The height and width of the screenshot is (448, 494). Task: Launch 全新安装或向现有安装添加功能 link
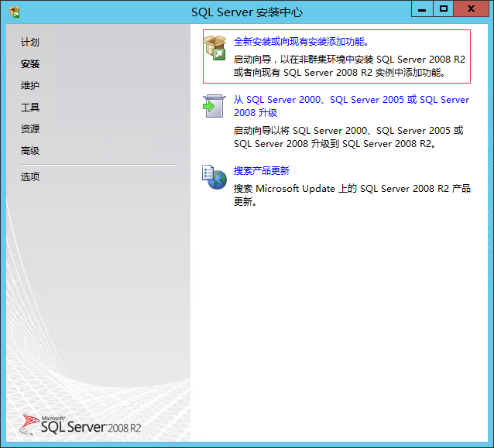click(x=301, y=42)
